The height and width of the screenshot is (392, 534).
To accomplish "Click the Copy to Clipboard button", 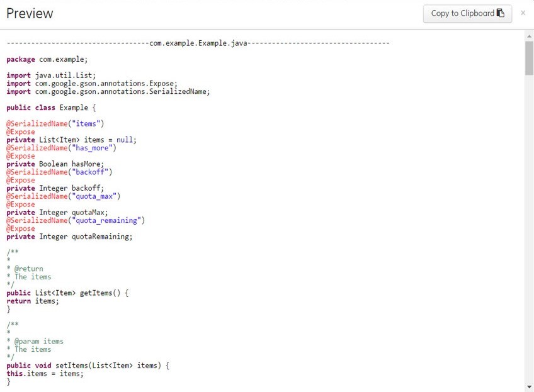I will [x=467, y=14].
